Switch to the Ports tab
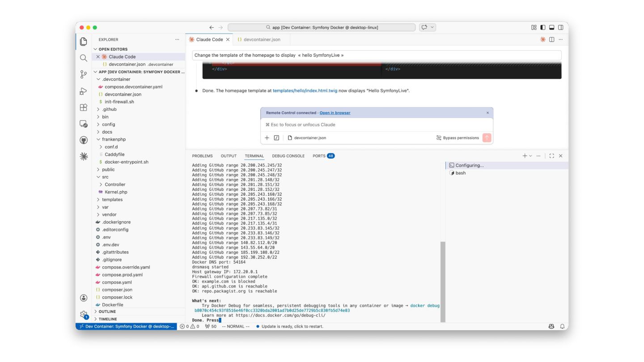 point(323,156)
